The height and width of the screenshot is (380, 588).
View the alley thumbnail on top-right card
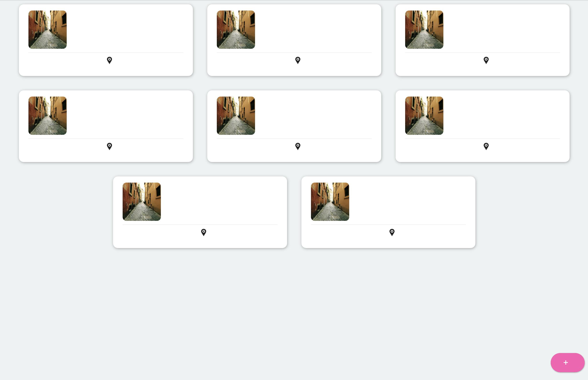coord(424,30)
